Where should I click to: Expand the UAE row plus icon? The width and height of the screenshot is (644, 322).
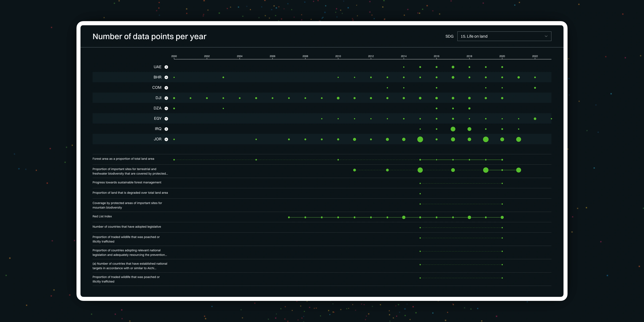[166, 67]
